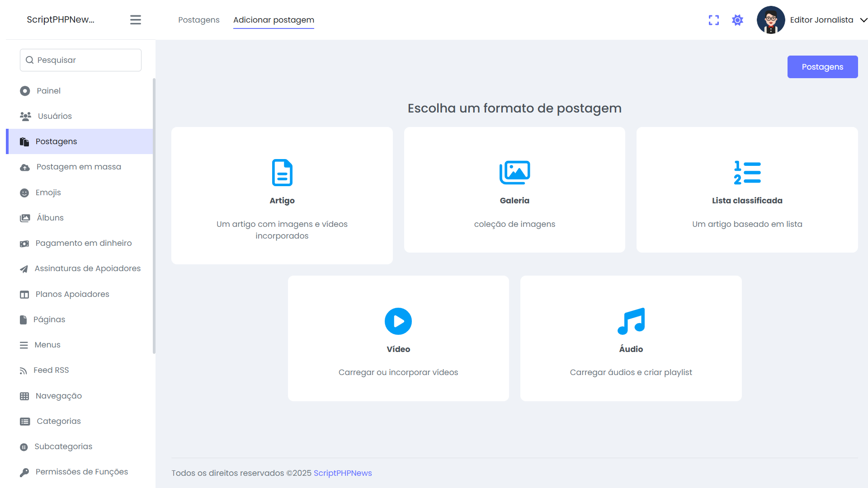Viewport: 868px width, 488px height.
Task: Toggle dark mode using the sun icon
Action: pos(737,20)
